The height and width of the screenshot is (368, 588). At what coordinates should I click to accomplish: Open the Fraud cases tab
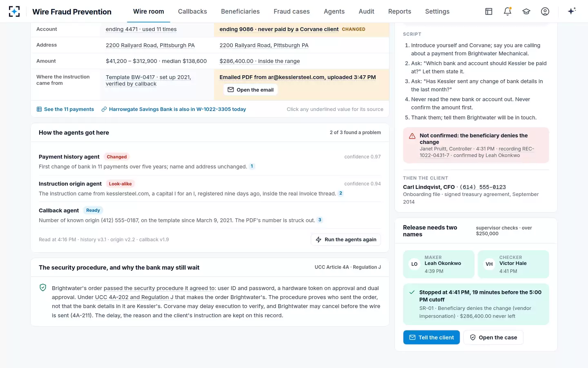pos(292,11)
